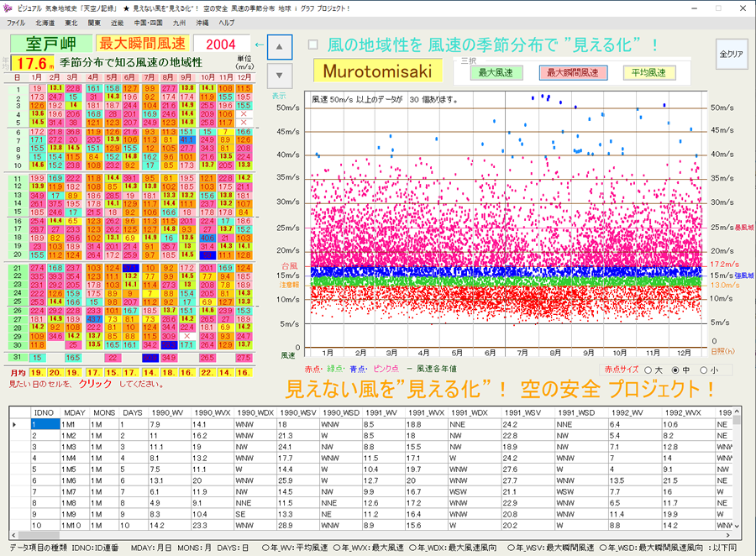This screenshot has width=756, height=556.
Task: Click the 1990_WV column header
Action: [166, 412]
